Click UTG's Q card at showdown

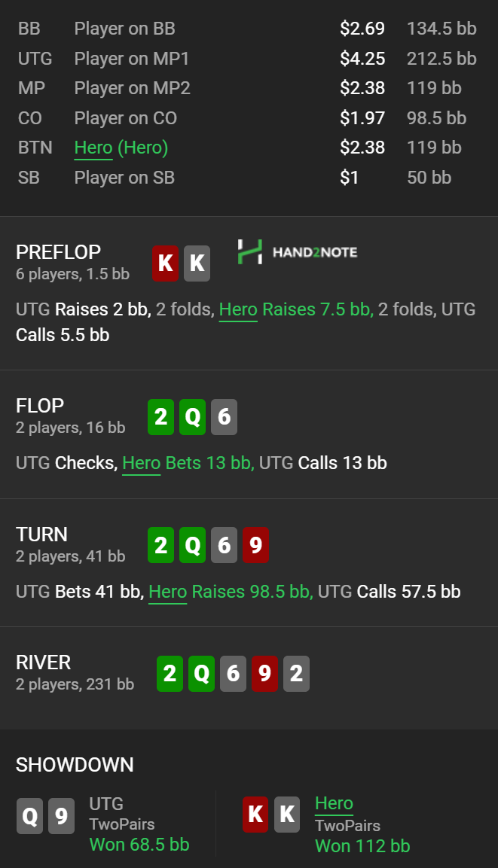tap(30, 816)
